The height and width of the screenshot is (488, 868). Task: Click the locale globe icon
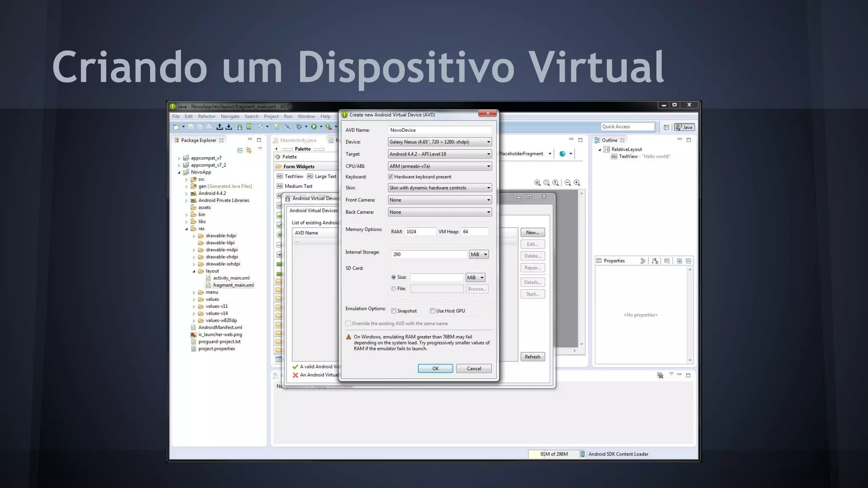coord(562,154)
